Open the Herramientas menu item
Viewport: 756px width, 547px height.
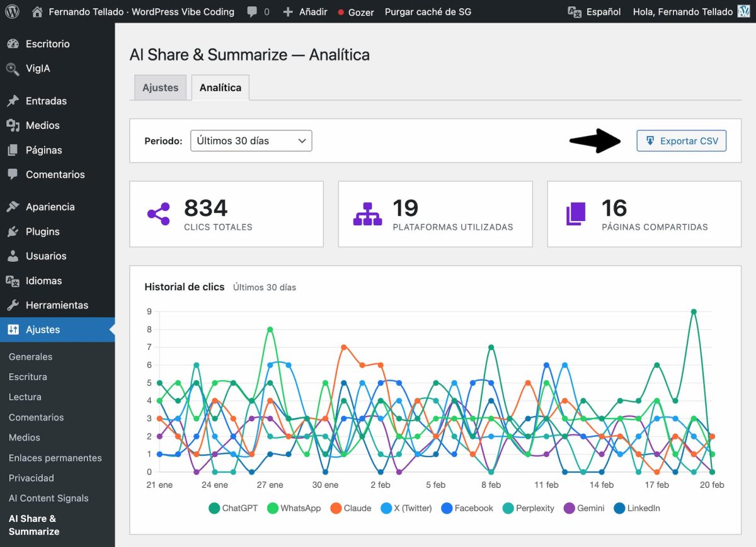click(57, 305)
